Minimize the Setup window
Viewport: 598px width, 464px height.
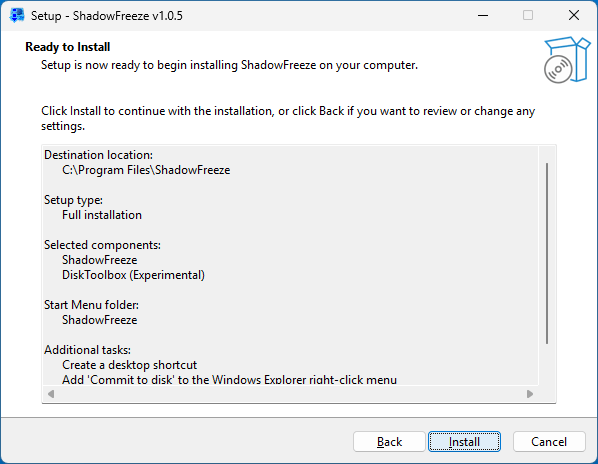click(483, 16)
